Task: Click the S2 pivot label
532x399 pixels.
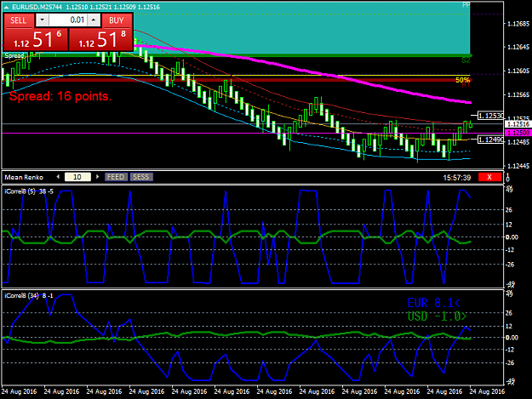Action: tap(466, 60)
